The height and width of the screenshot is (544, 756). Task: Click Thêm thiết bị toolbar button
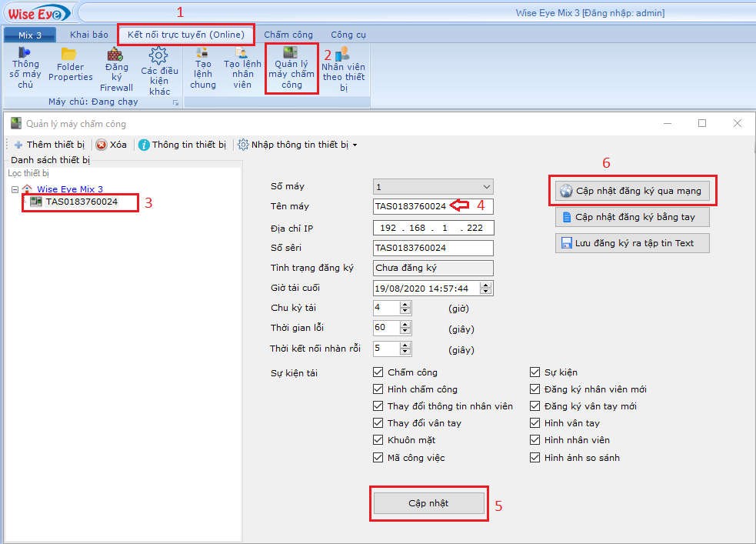tap(49, 145)
